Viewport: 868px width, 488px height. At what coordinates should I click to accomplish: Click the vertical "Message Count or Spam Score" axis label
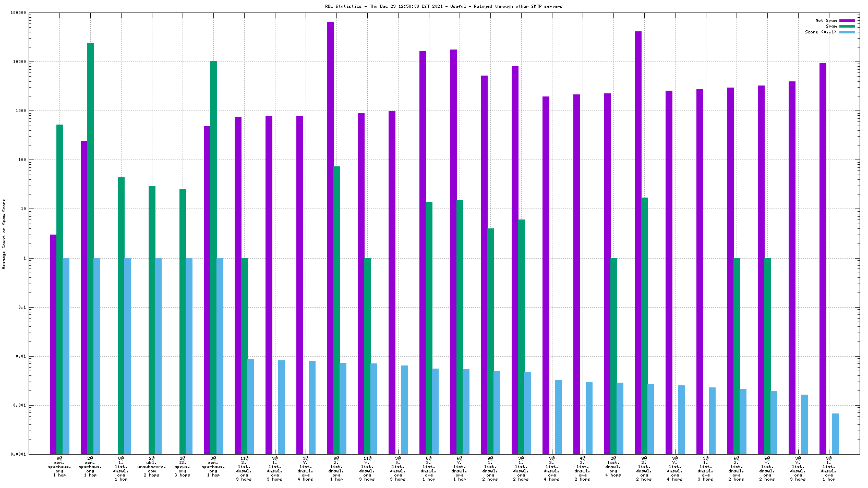(x=4, y=234)
